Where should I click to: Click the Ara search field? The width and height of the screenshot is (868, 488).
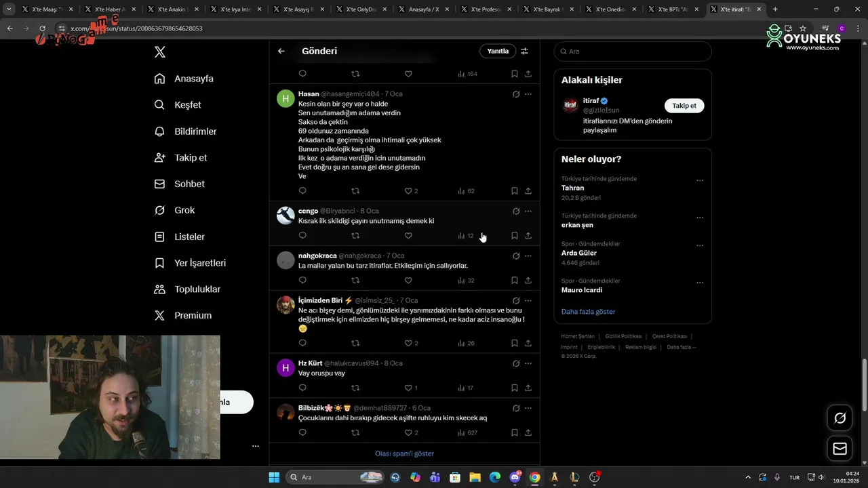[633, 52]
